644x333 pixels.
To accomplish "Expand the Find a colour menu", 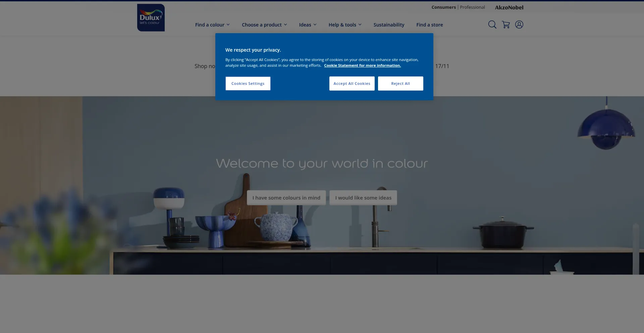I will coord(212,25).
